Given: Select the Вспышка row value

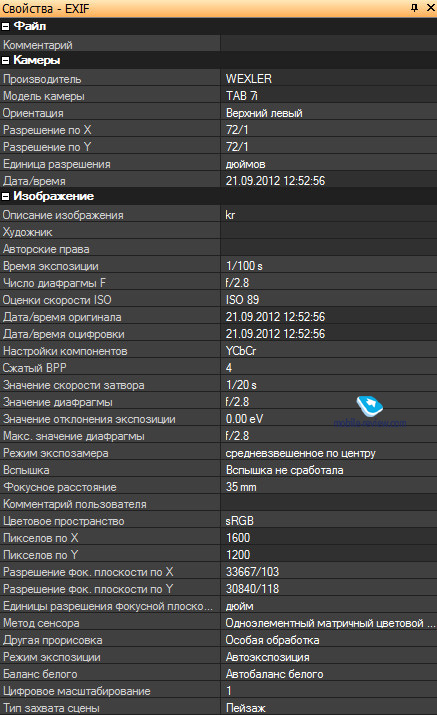Looking at the screenshot, I should tap(328, 470).
